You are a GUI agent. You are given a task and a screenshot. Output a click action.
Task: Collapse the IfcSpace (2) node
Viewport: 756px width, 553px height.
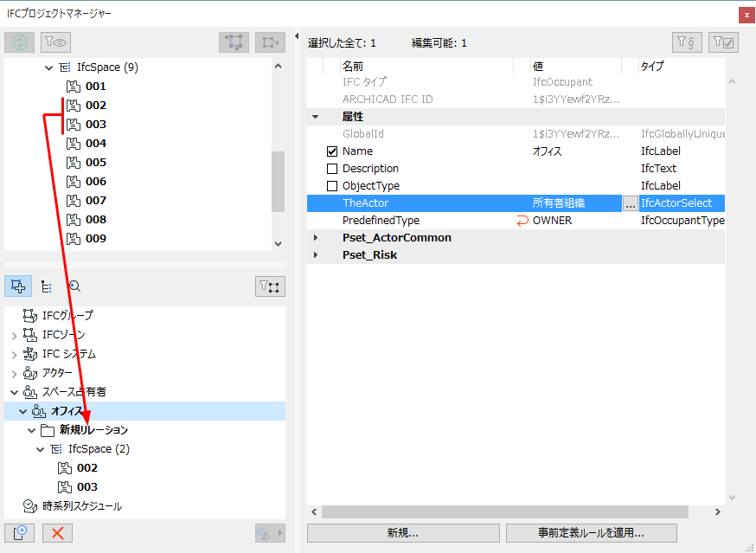[x=40, y=450]
